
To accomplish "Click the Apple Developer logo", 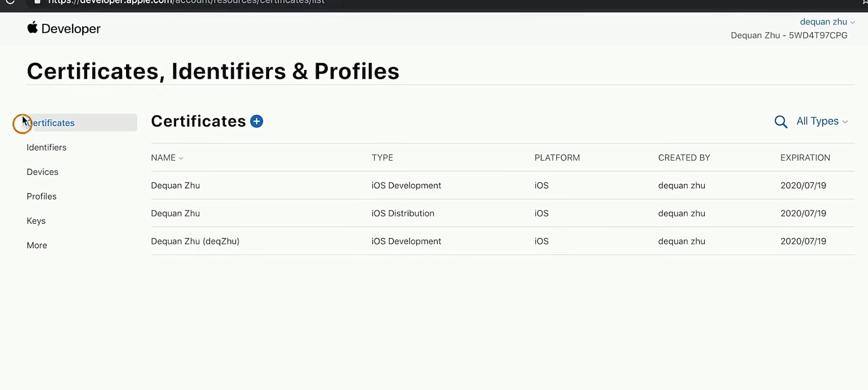I will 64,29.
